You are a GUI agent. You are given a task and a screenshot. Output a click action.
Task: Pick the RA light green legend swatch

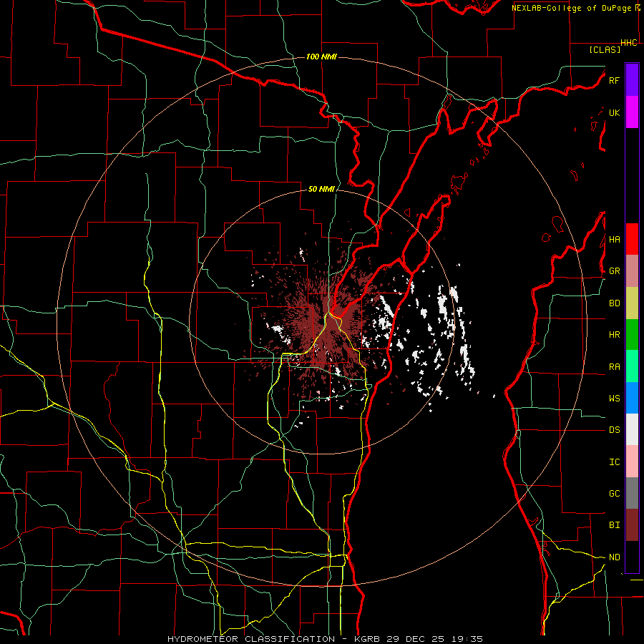click(632, 366)
